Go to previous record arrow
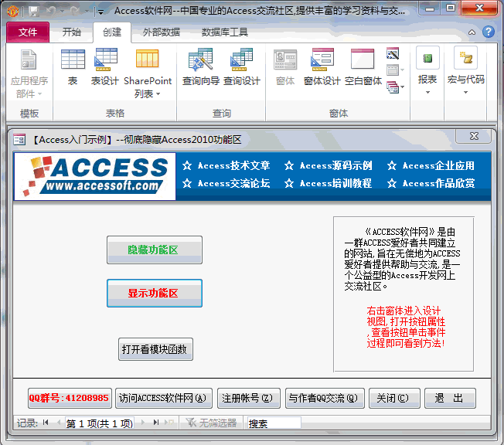The width and height of the screenshot is (504, 445). (x=59, y=423)
